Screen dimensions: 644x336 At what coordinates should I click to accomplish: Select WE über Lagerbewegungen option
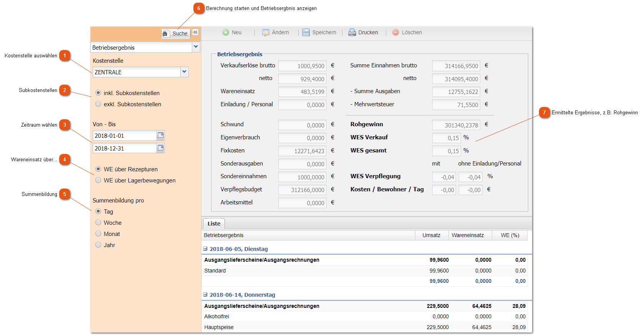[x=98, y=180]
